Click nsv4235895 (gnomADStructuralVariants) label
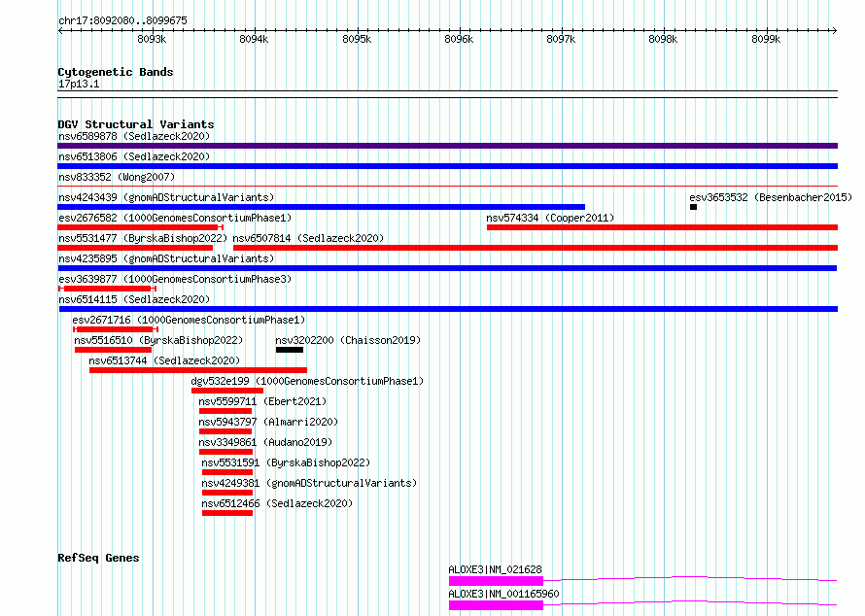 tap(166, 258)
